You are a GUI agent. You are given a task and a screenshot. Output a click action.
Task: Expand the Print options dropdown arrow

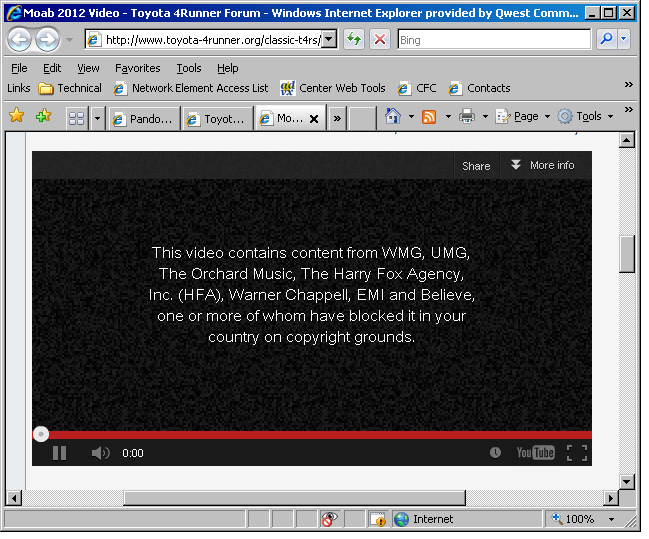(486, 117)
